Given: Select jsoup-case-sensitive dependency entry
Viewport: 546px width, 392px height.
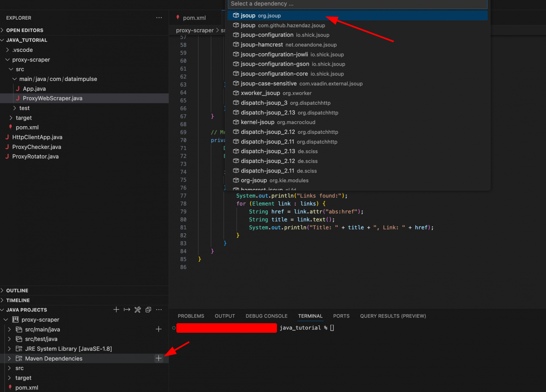Looking at the screenshot, I should click(x=357, y=83).
